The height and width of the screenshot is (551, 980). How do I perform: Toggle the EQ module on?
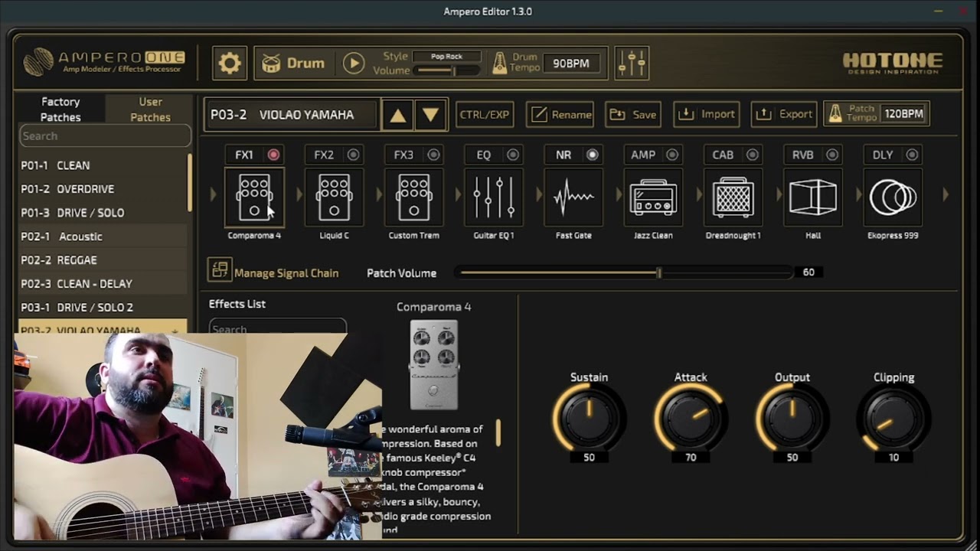513,155
